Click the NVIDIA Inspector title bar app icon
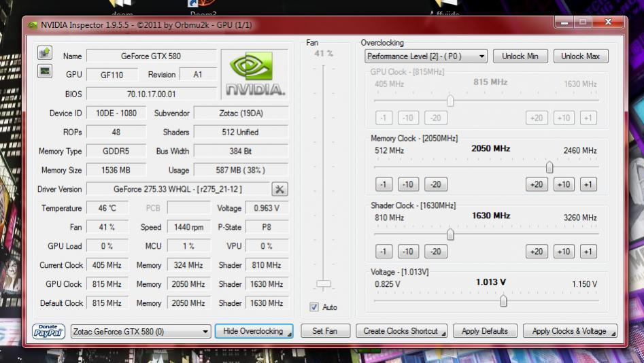This screenshot has width=644, height=363. pos(33,25)
